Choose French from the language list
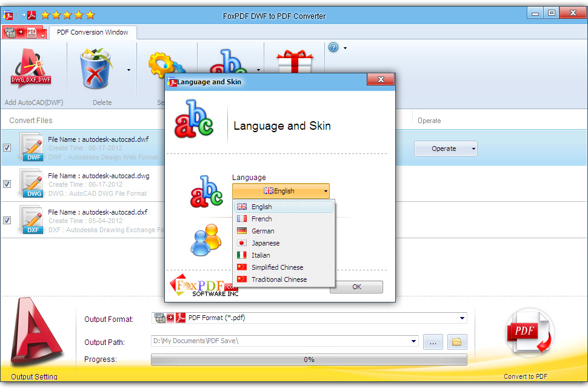Screen dimensions: 588x391 click(x=284, y=219)
